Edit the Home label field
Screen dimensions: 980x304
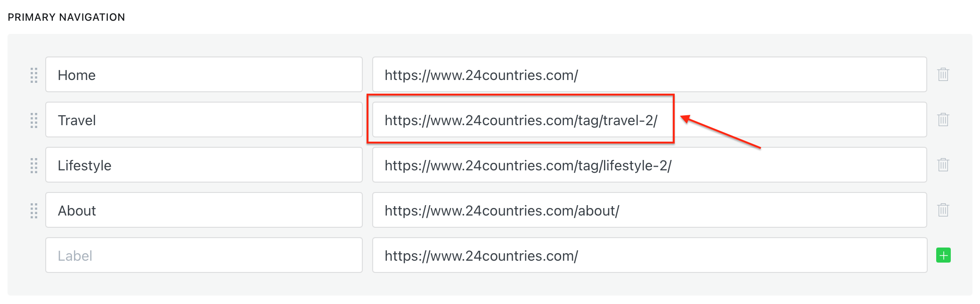tap(204, 75)
